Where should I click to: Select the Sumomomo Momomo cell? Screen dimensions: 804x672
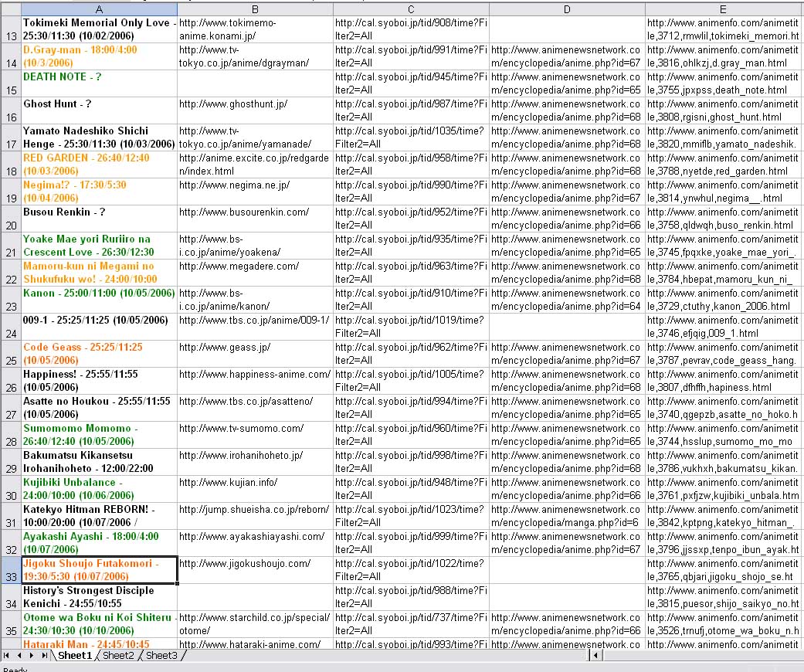point(99,435)
